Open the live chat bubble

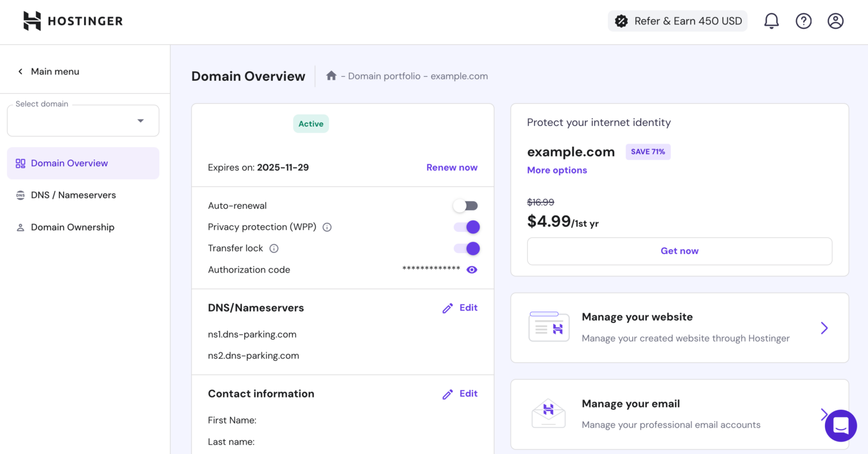tap(840, 426)
